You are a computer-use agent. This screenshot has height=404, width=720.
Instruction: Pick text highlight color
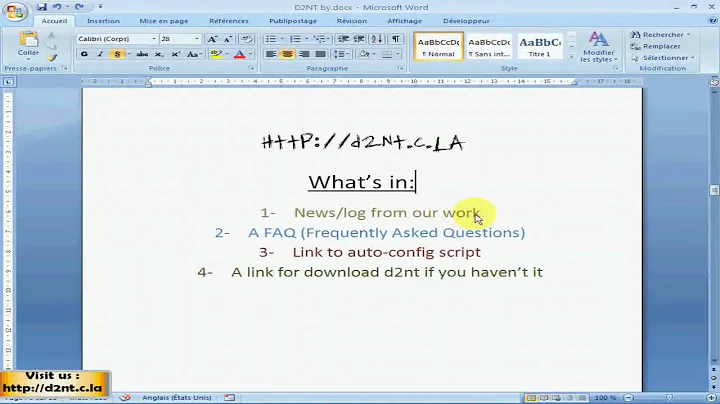click(216, 54)
